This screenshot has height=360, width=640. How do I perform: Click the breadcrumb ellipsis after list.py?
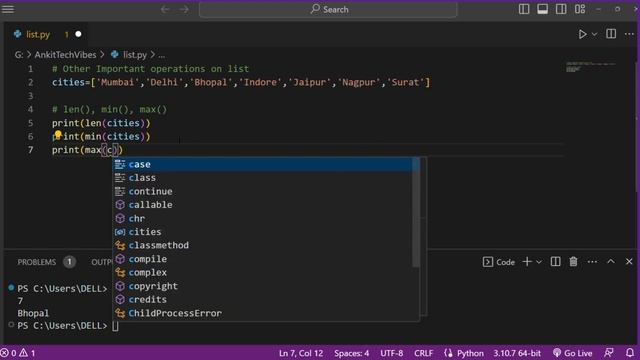[162, 56]
